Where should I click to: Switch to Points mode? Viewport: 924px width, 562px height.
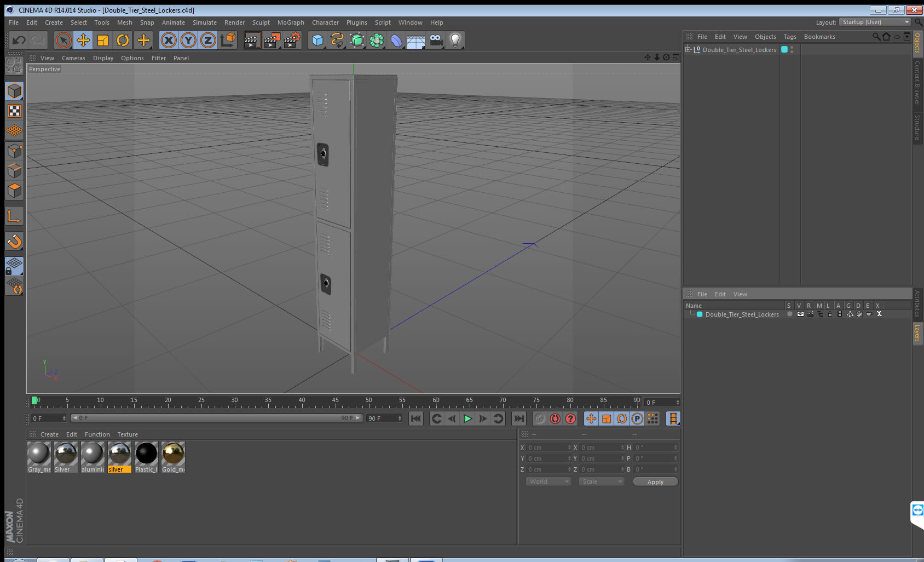coord(14,151)
